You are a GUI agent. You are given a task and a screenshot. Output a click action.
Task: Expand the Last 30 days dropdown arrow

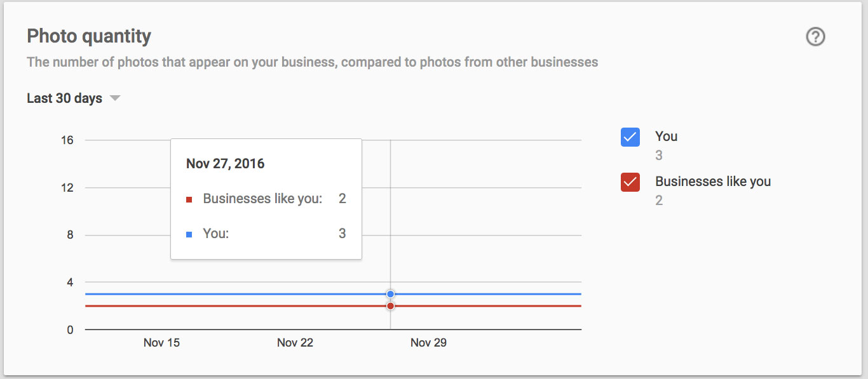coord(114,98)
